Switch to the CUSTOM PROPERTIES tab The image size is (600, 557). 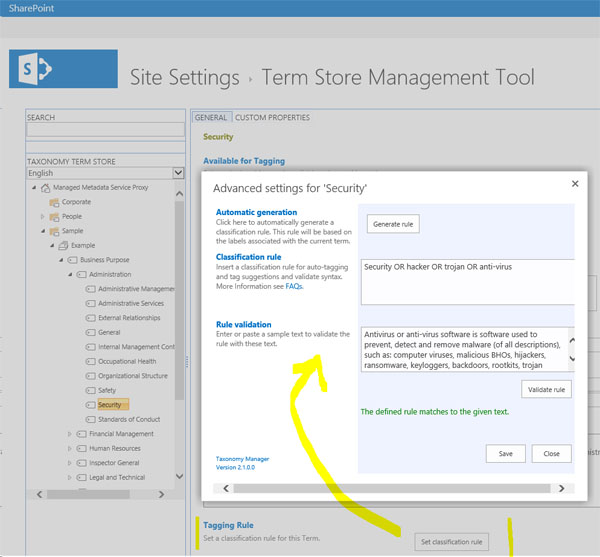tap(272, 117)
